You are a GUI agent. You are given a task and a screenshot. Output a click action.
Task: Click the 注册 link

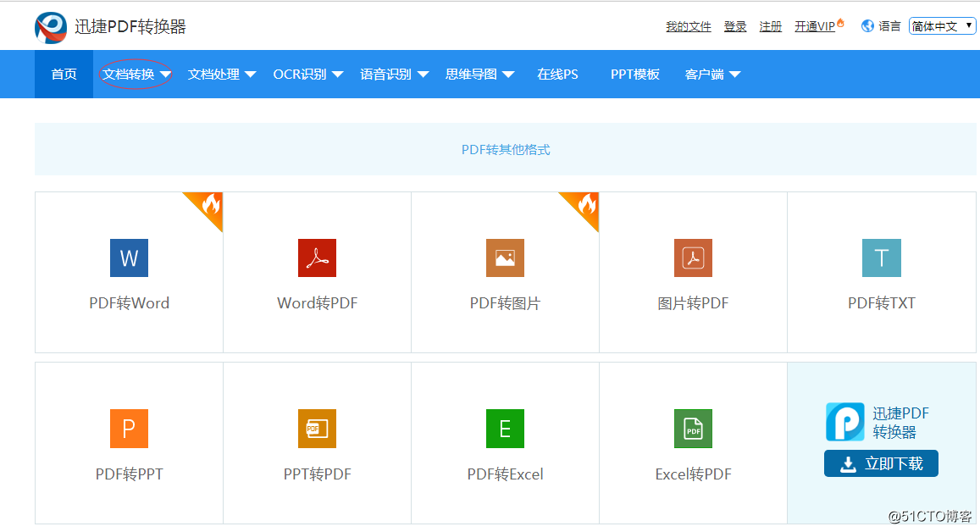(x=771, y=26)
